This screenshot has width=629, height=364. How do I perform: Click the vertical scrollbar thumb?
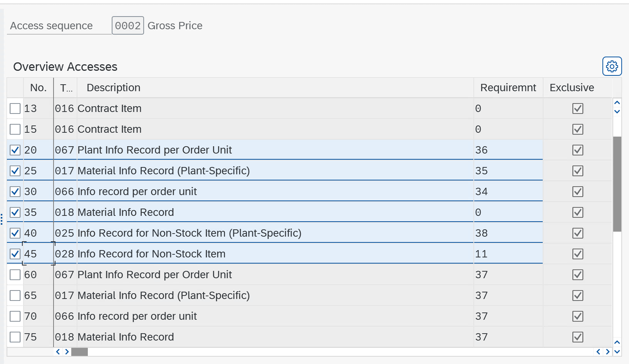tap(617, 184)
